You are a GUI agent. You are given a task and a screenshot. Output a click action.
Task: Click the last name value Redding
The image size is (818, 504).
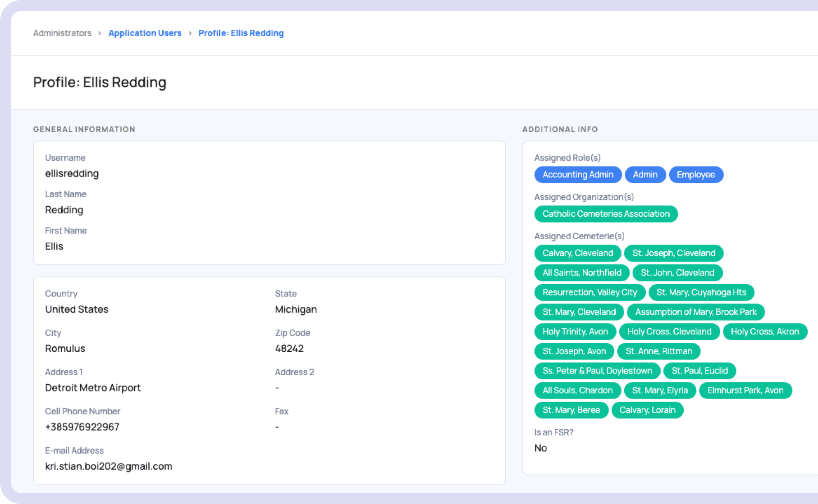coord(64,210)
